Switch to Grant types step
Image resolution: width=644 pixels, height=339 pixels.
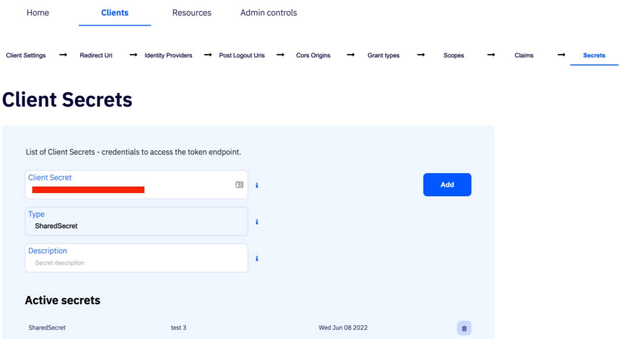coord(383,55)
